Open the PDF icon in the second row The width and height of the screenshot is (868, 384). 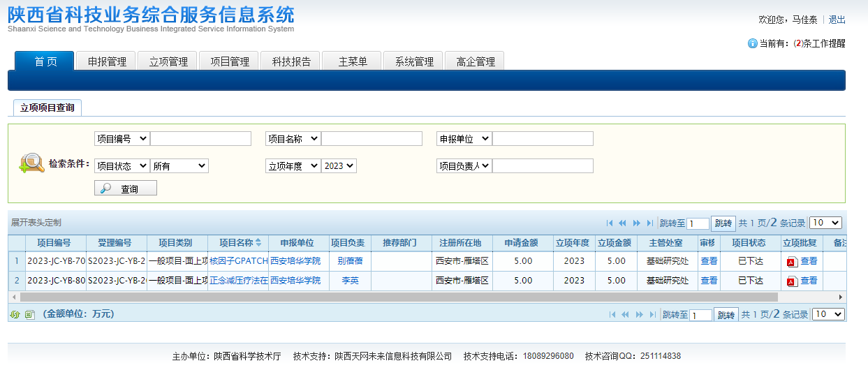point(791,281)
